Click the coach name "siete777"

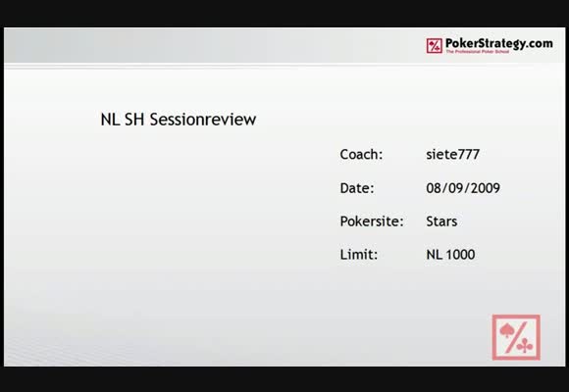[453, 155]
